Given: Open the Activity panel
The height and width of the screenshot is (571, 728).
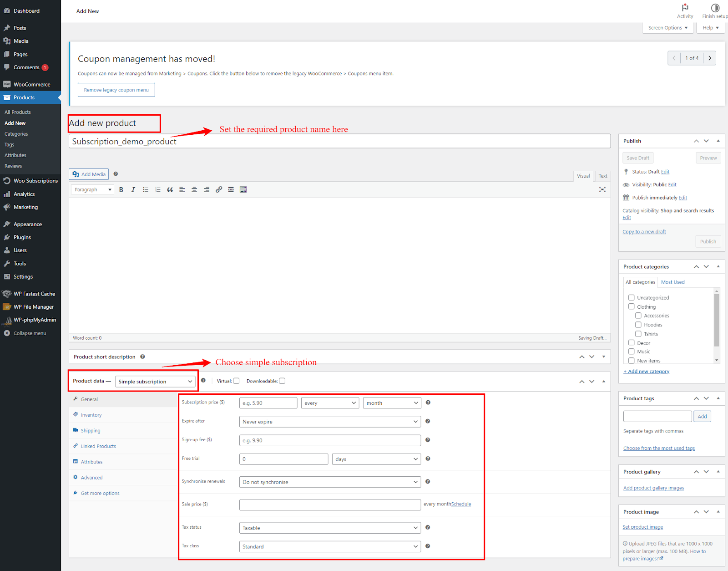Looking at the screenshot, I should click(x=685, y=11).
